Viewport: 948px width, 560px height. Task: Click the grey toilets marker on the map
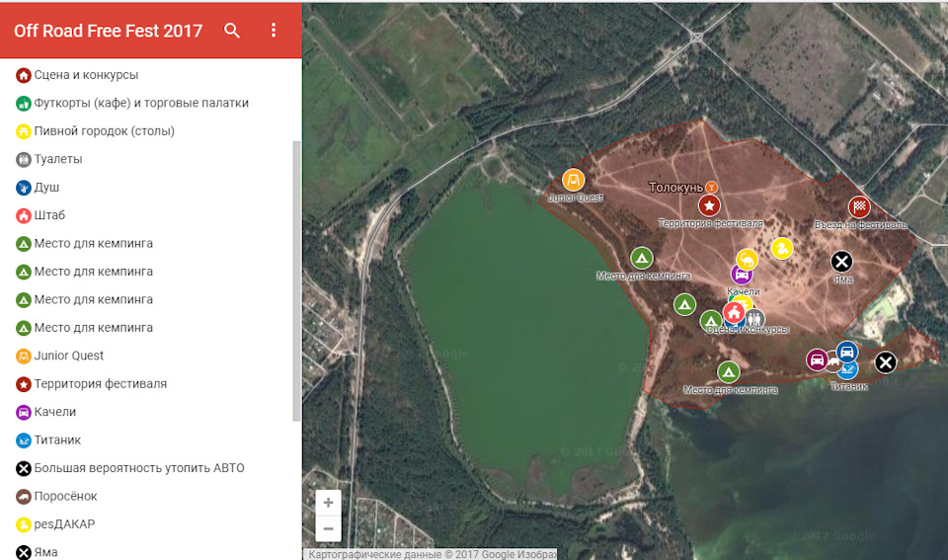(x=755, y=318)
